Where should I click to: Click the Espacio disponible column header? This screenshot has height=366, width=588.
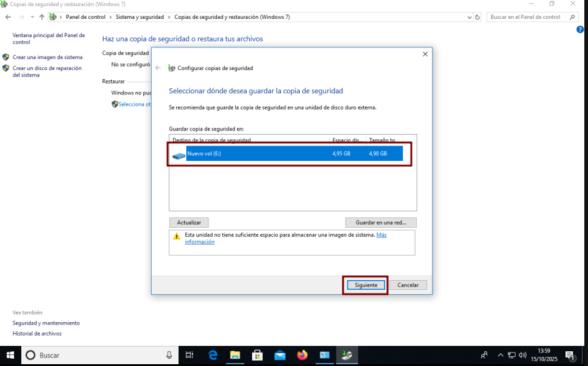347,140
